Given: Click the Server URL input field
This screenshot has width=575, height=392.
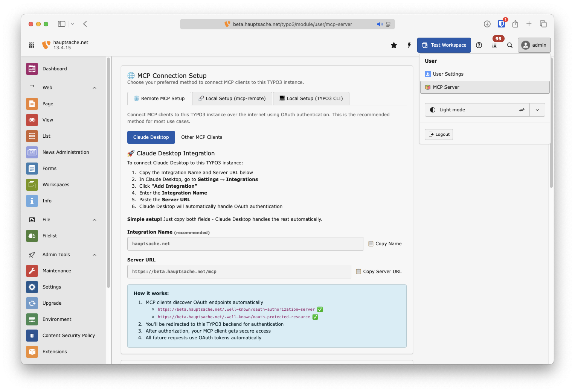Looking at the screenshot, I should [x=239, y=272].
